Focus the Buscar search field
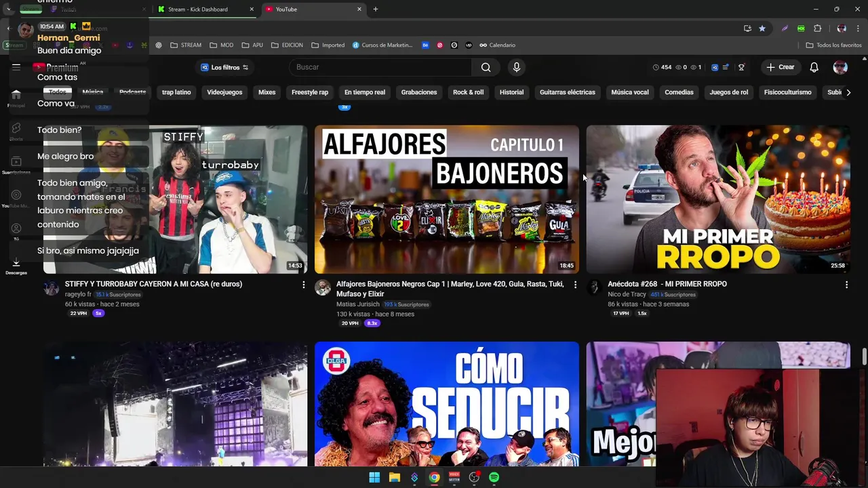The image size is (868, 488). [380, 67]
